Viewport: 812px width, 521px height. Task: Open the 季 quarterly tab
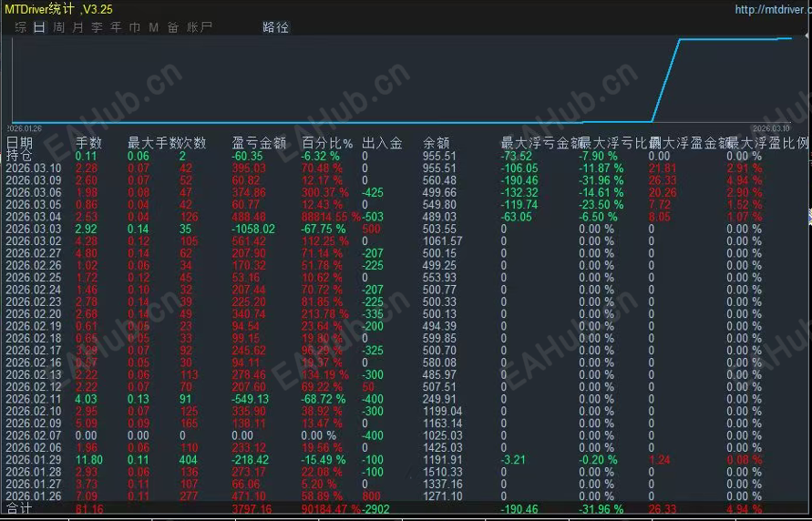[x=97, y=27]
